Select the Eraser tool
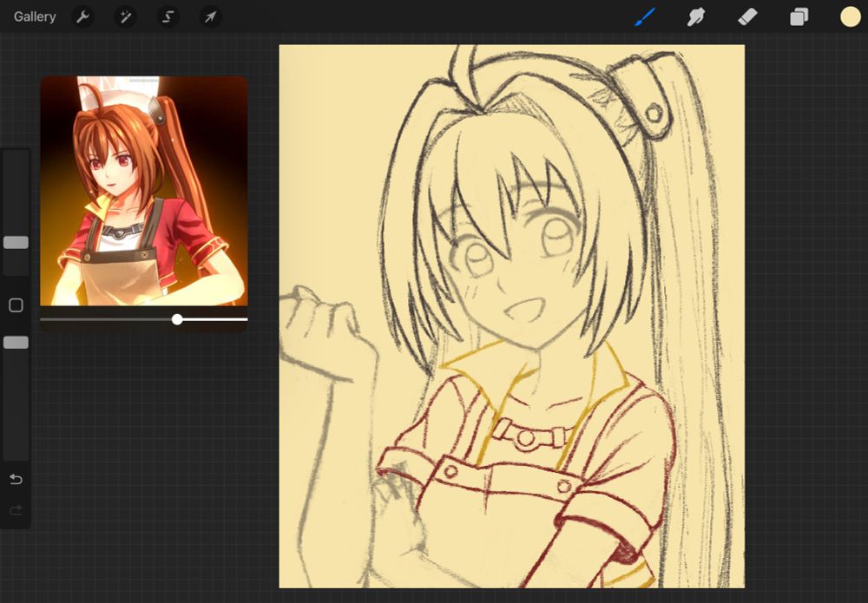 [747, 16]
